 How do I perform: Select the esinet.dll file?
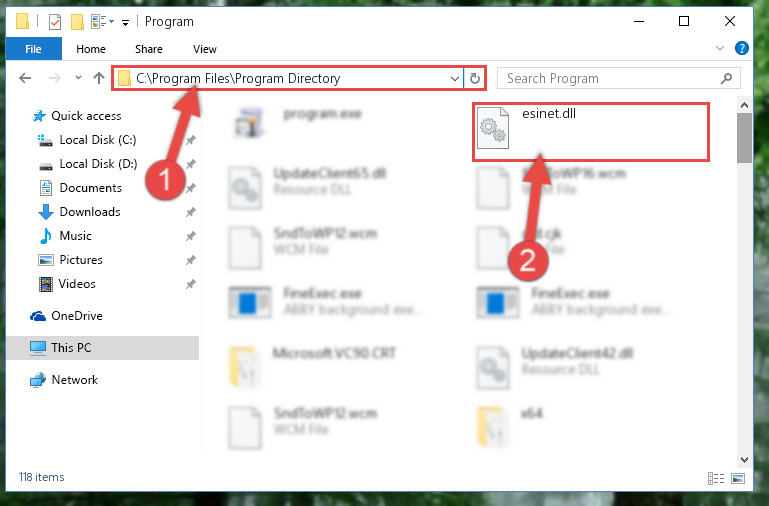click(590, 131)
